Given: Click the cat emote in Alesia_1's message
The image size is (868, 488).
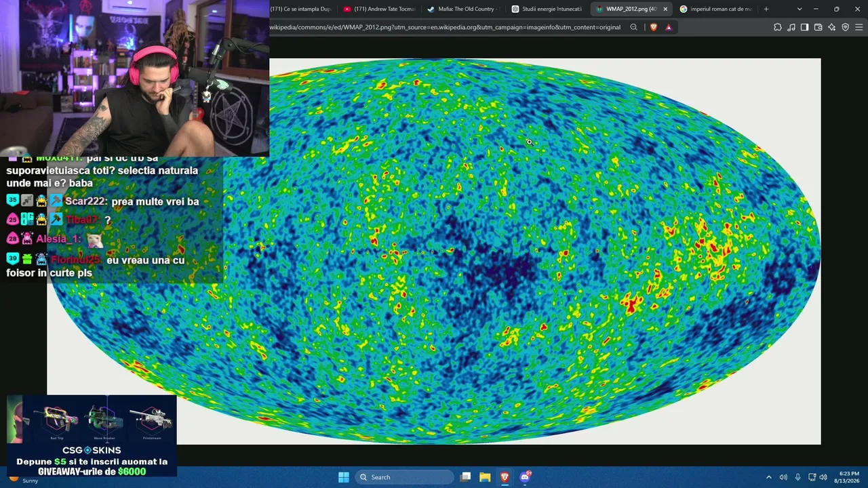Looking at the screenshot, I should (x=95, y=239).
